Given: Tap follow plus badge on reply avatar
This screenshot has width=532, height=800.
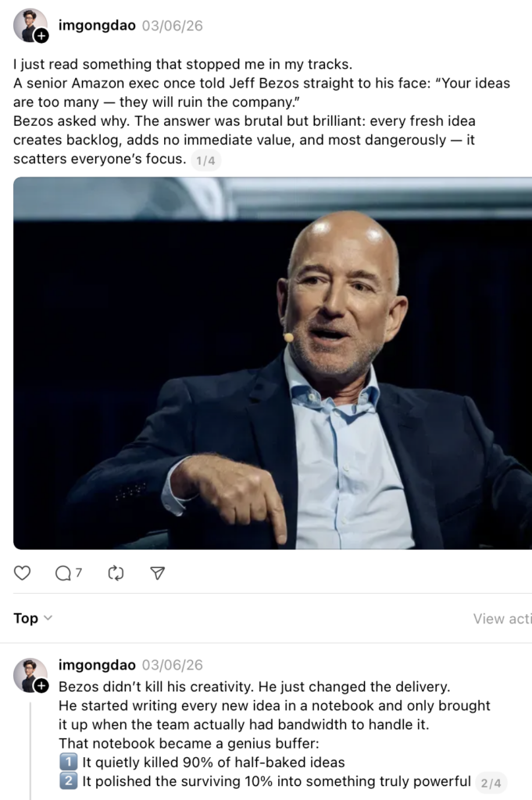Looking at the screenshot, I should (41, 686).
